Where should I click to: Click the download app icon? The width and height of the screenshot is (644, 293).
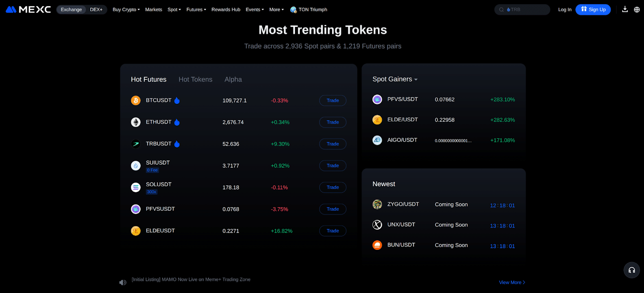pyautogui.click(x=625, y=9)
